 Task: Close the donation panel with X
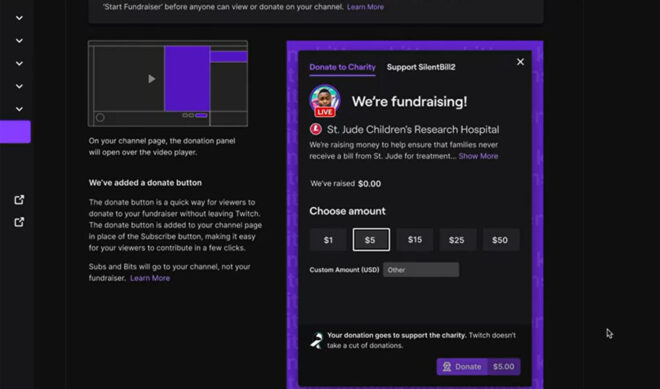click(x=520, y=62)
